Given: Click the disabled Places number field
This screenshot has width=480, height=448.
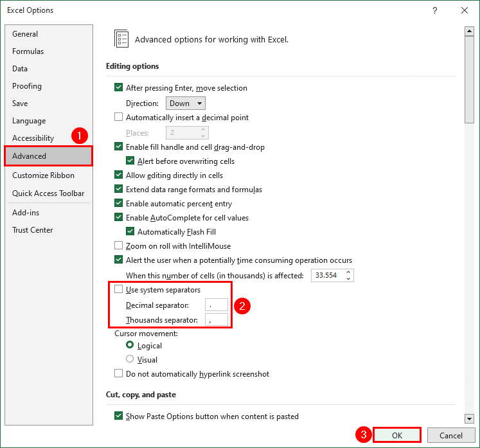Looking at the screenshot, I should click(187, 132).
